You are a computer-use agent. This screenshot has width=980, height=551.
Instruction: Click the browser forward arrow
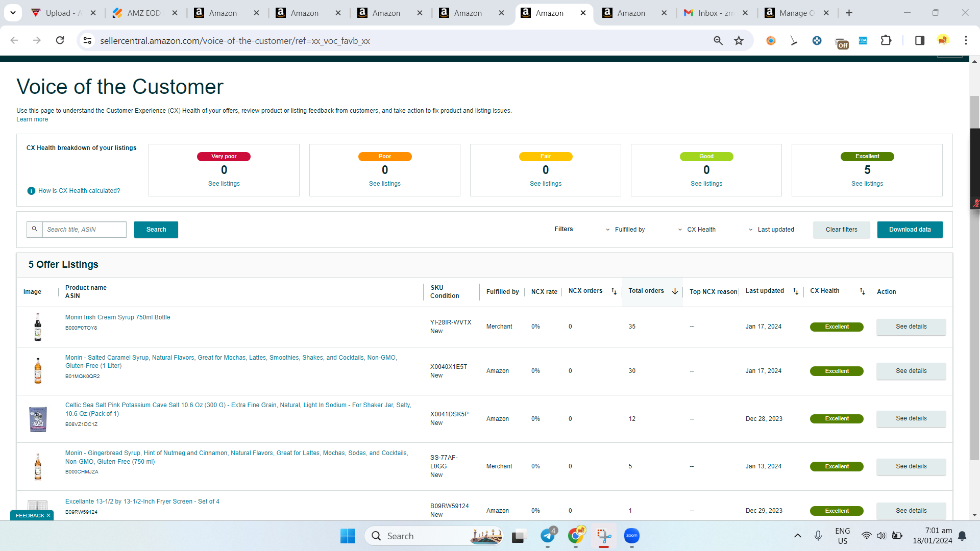(x=37, y=40)
